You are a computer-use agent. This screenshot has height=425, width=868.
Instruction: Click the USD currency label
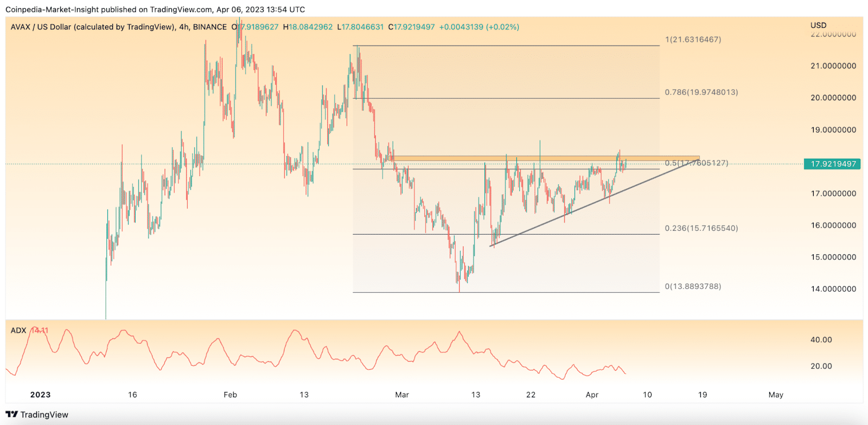pos(818,25)
